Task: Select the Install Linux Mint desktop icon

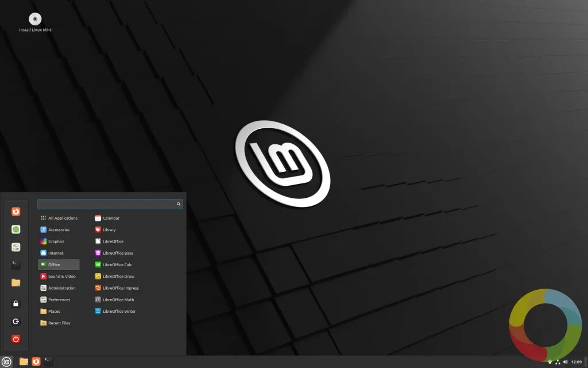Action: 35,22
